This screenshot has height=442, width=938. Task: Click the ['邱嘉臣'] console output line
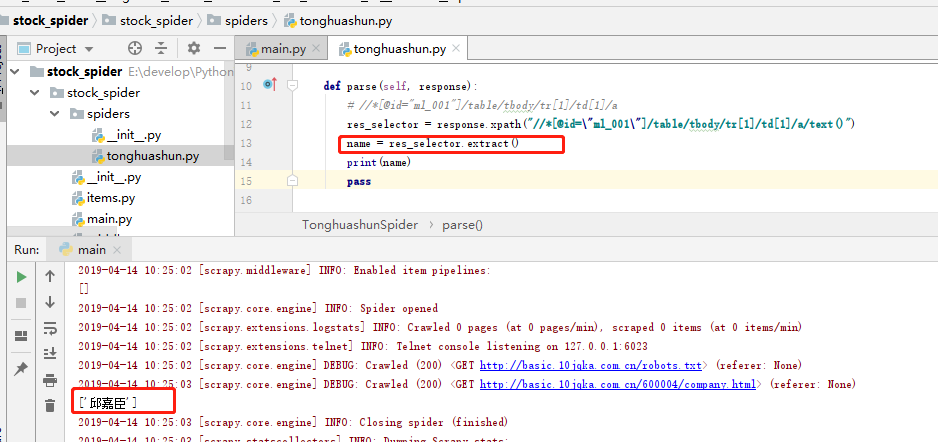click(108, 404)
